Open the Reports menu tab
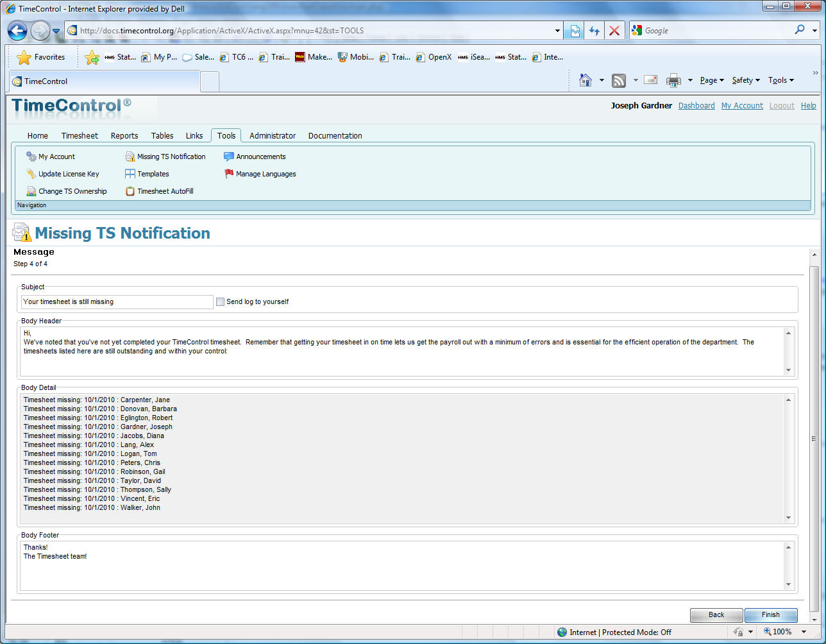This screenshot has width=826, height=644. 124,135
